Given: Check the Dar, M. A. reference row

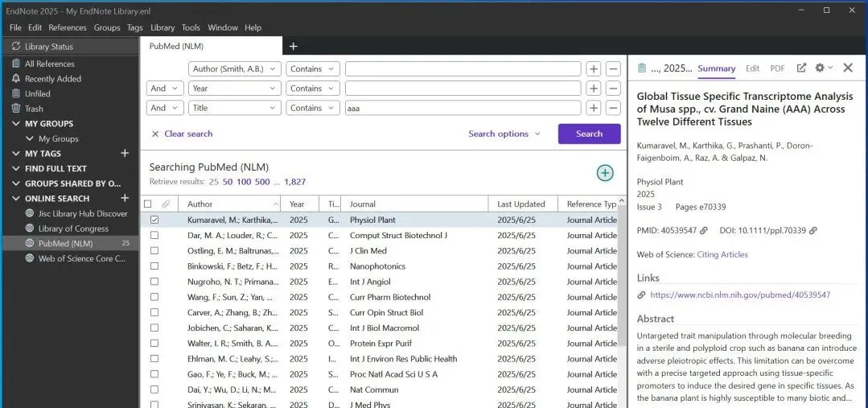Looking at the screenshot, I should tap(154, 235).
